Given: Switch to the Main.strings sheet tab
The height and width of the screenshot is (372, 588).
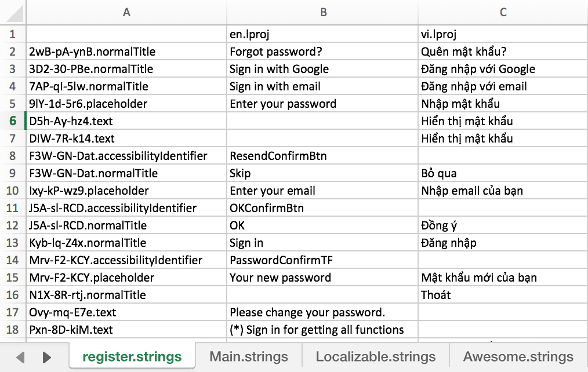Looking at the screenshot, I should point(249,356).
